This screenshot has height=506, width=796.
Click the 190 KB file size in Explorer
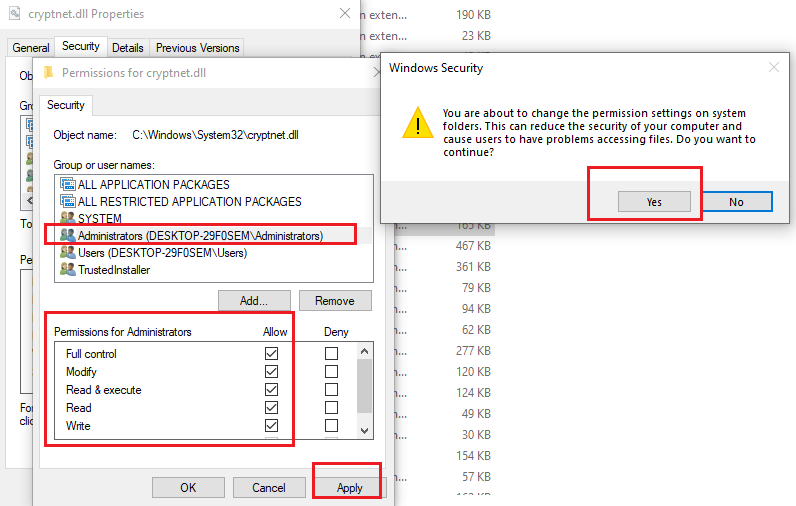point(473,15)
